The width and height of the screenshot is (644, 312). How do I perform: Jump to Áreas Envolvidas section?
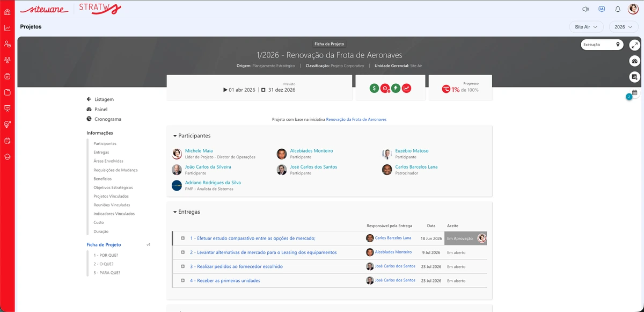pos(108,161)
